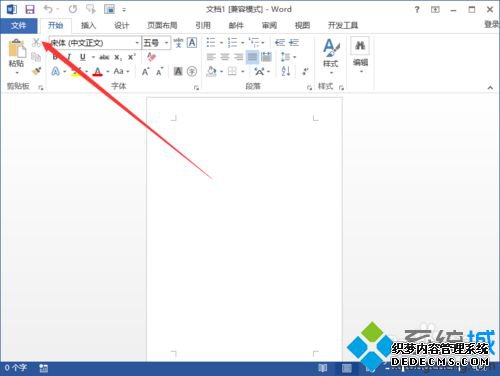Pick text highlight color (yellow)
This screenshot has height=376, width=500.
pos(76,71)
